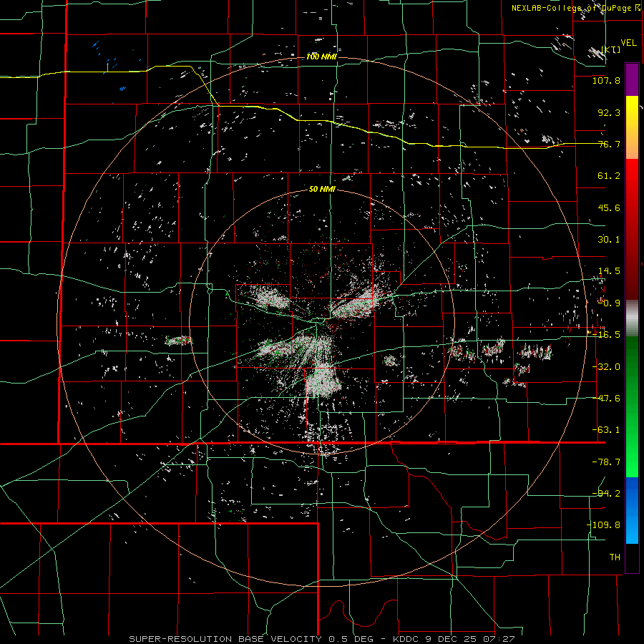644x644 pixels.
Task: Click the VEL legend title
Action: tap(628, 43)
